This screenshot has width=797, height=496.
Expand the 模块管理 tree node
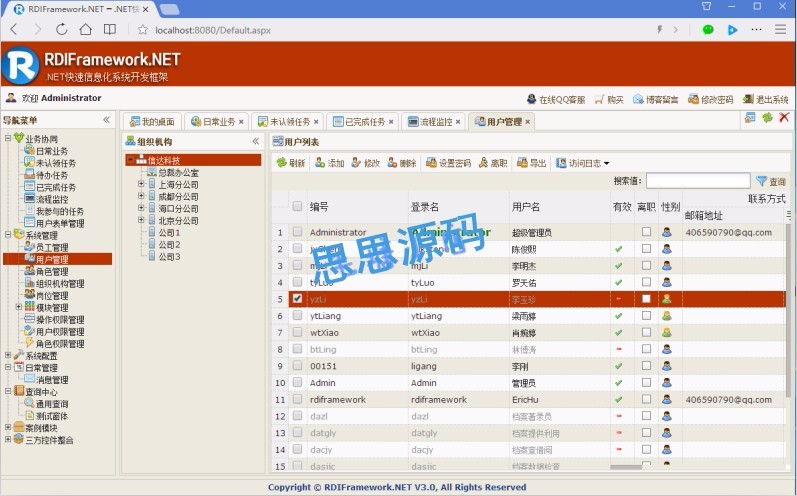tap(18, 306)
